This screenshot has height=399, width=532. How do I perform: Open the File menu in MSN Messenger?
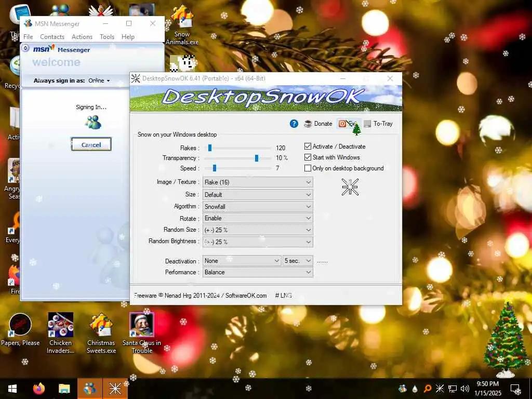tap(28, 37)
